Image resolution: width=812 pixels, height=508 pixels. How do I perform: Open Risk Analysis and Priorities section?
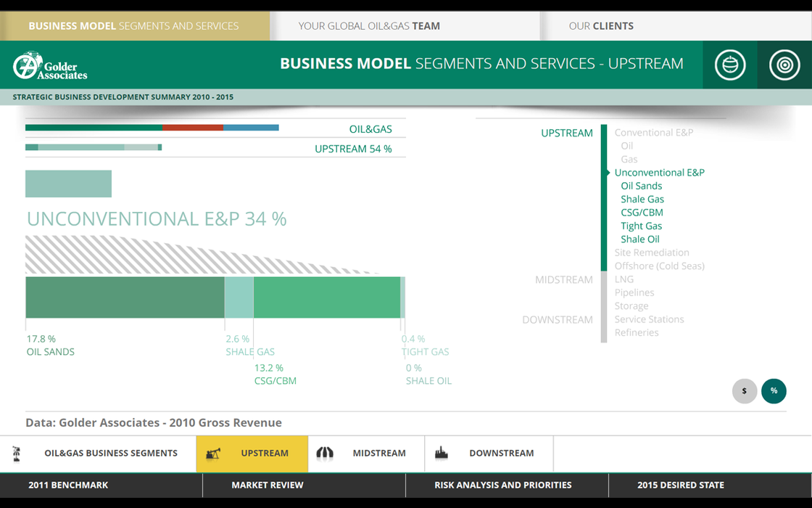[502, 485]
